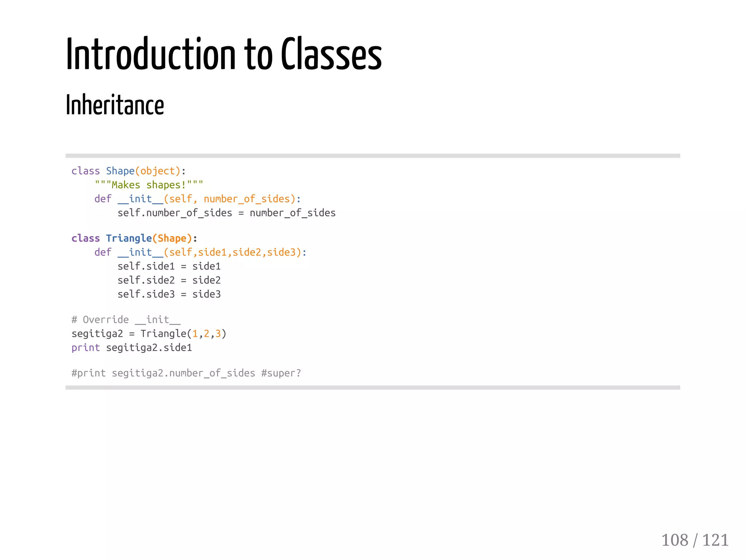The height and width of the screenshot is (560, 746).
Task: Click Shape's __init__ definition line
Action: pyautogui.click(x=197, y=199)
